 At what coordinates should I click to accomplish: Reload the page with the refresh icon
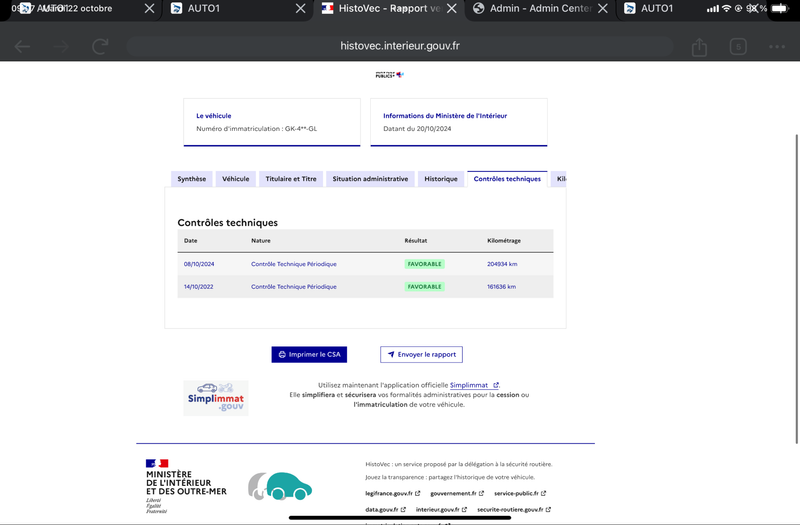pyautogui.click(x=100, y=46)
